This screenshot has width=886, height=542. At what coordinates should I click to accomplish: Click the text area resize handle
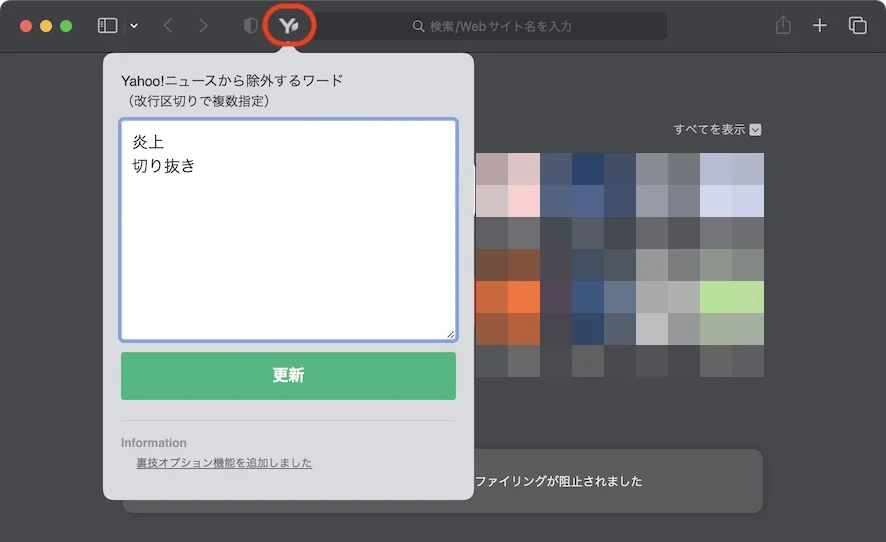[x=450, y=334]
